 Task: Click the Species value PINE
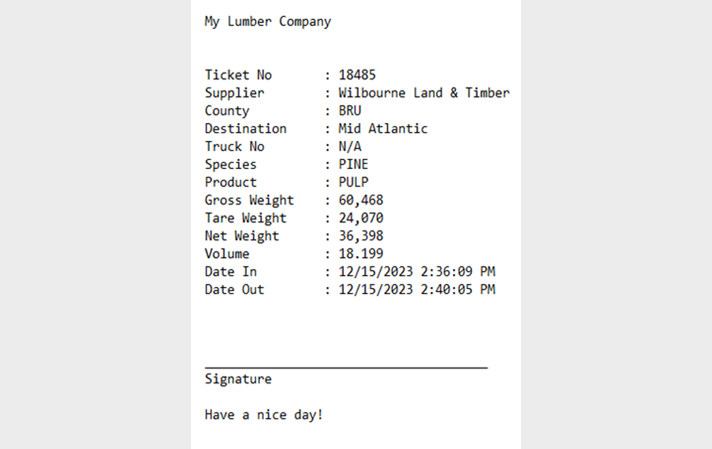[353, 164]
